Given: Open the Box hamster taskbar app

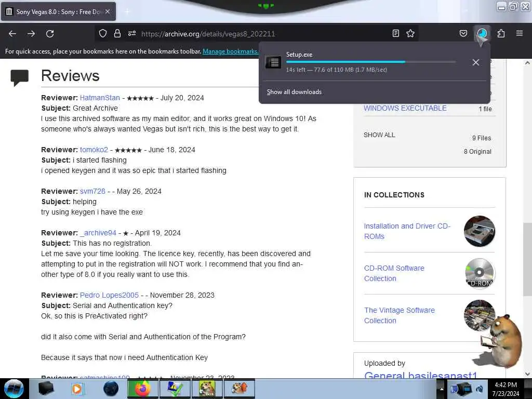Looking at the screenshot, I should coord(207,389).
